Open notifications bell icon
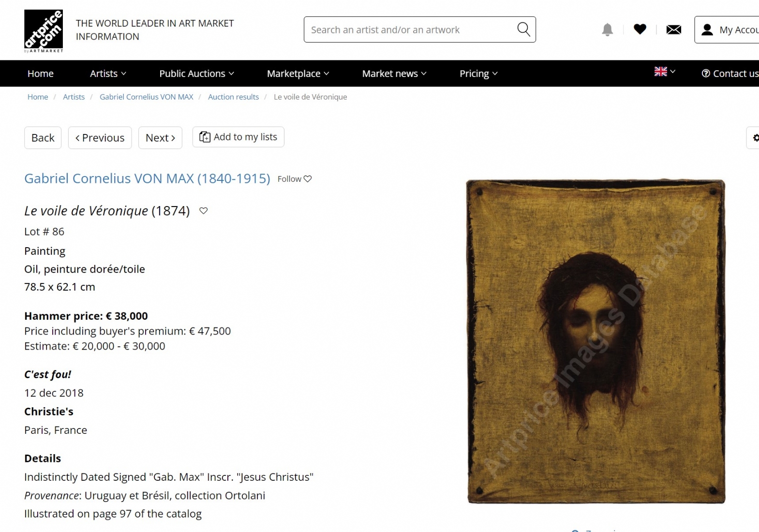This screenshot has height=532, width=759. tap(608, 30)
